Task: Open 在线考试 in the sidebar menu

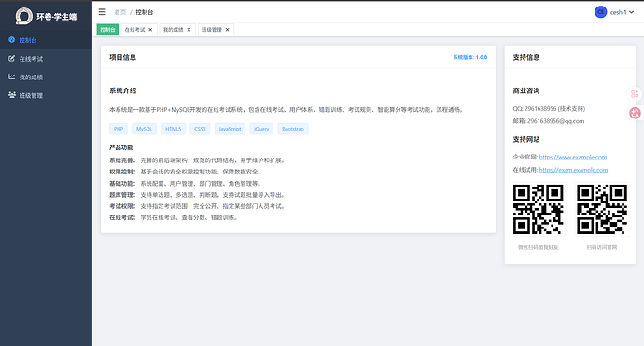Action: [46, 59]
